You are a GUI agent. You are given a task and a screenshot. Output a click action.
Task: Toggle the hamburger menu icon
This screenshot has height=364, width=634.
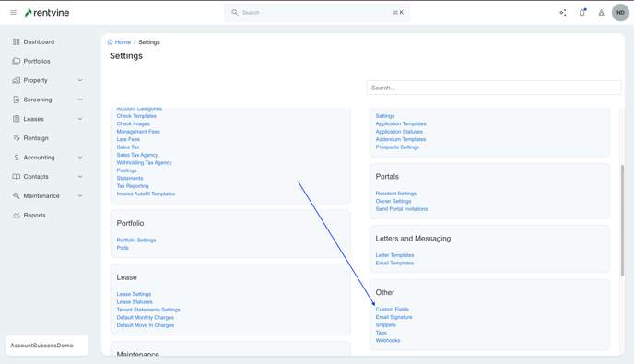pos(13,13)
